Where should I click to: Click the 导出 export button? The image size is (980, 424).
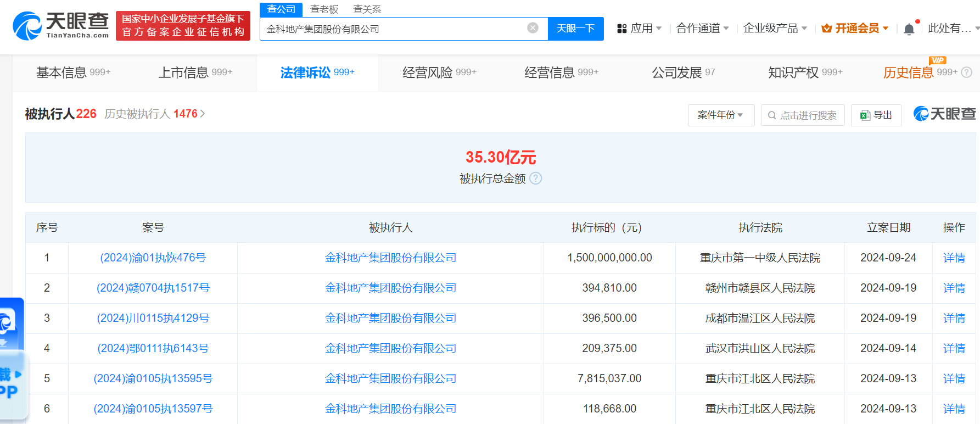point(876,115)
